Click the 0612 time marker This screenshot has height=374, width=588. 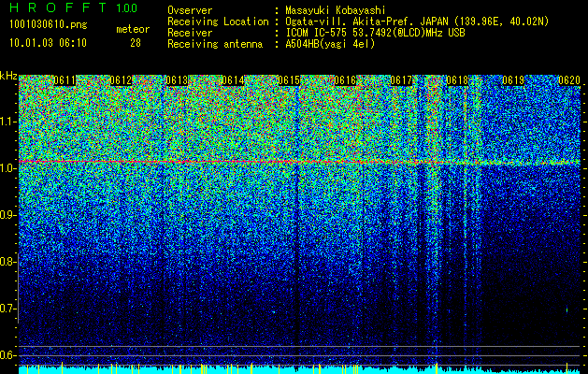tap(121, 80)
